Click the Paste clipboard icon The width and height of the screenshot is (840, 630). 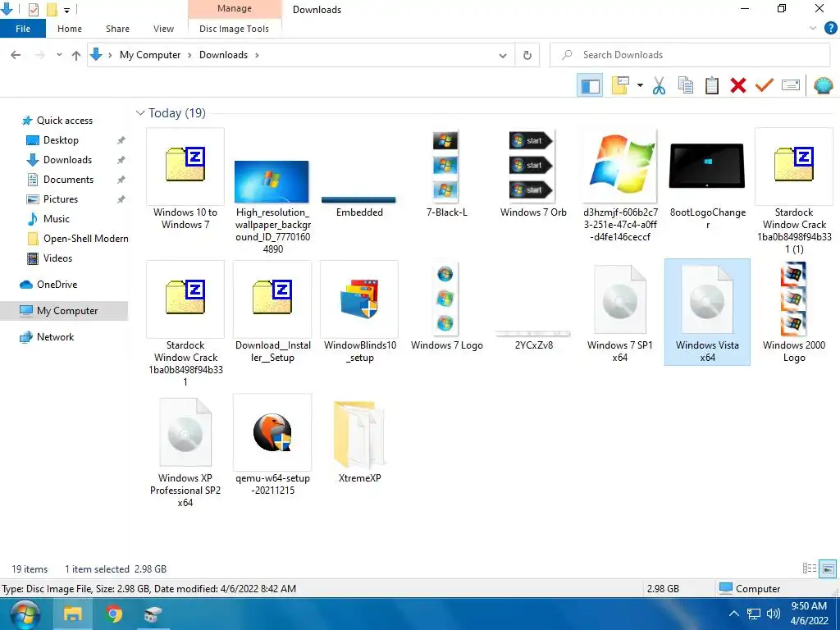712,85
